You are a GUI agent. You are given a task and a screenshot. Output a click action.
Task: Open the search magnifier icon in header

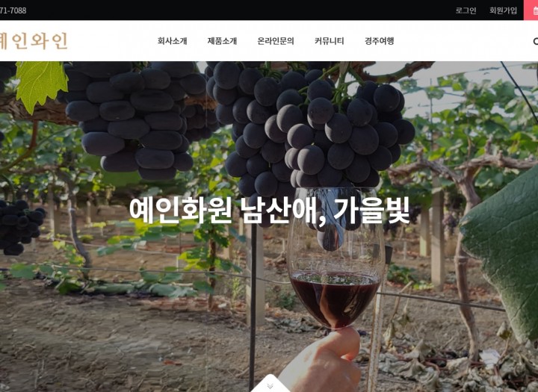[535, 41]
